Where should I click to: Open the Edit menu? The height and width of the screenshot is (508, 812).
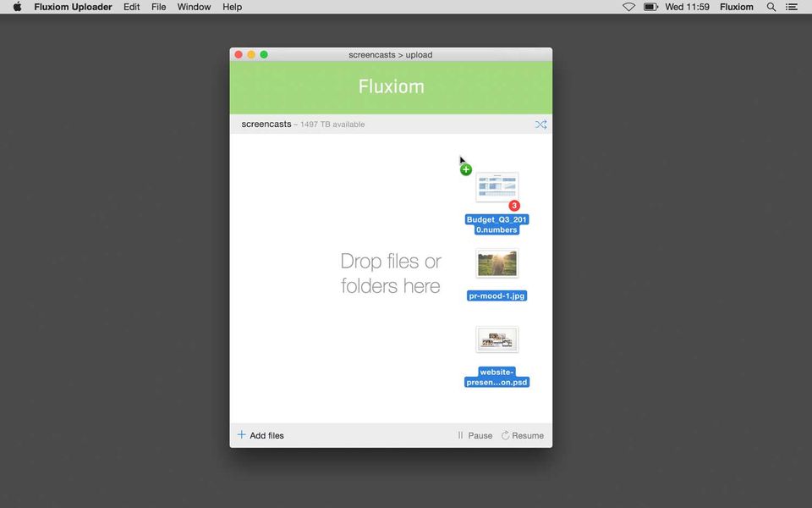coord(132,7)
